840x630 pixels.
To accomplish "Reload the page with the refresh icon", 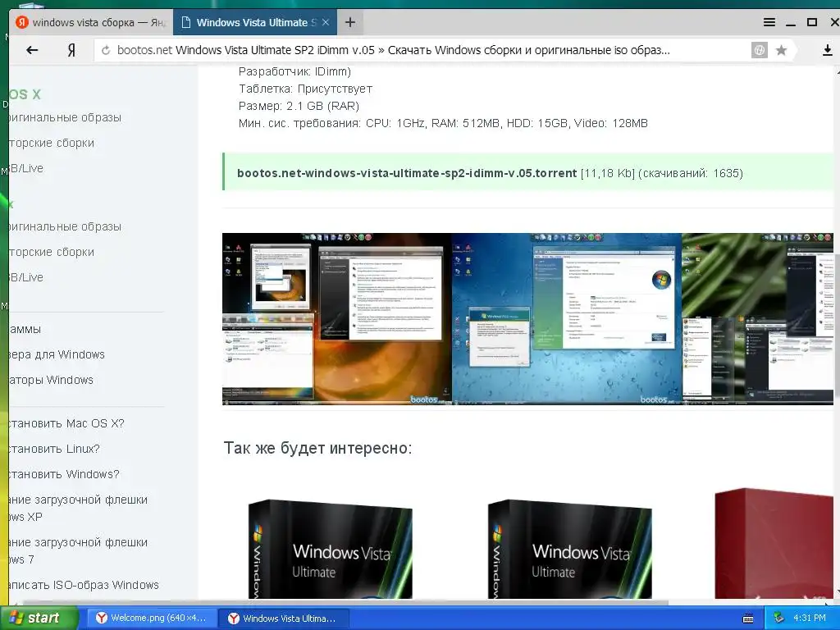I will point(106,50).
